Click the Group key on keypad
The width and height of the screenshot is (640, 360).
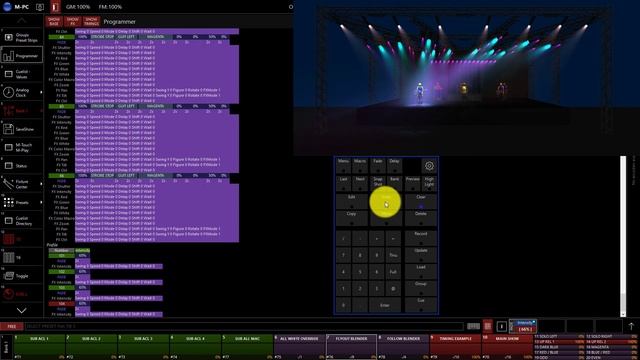coord(421,288)
